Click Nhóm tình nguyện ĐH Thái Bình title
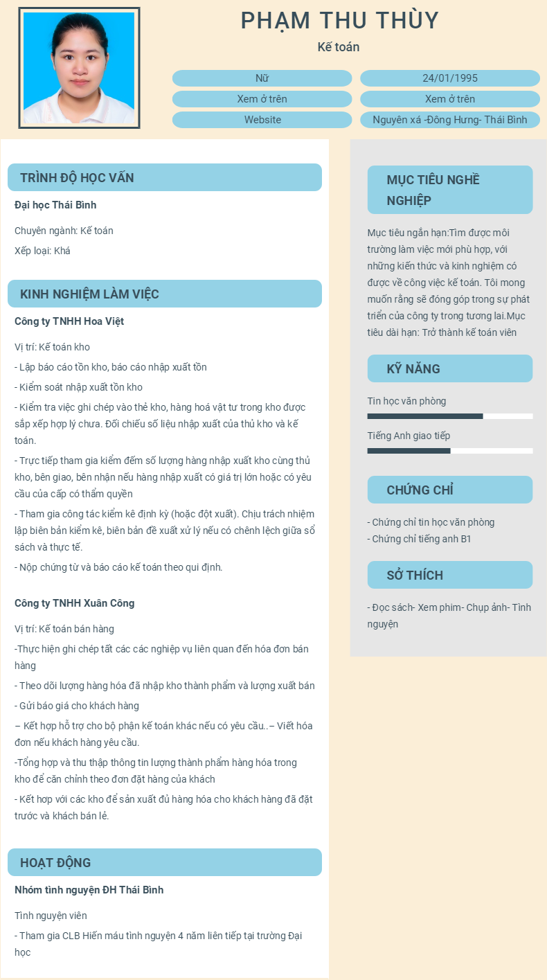547x980 pixels. (x=89, y=890)
